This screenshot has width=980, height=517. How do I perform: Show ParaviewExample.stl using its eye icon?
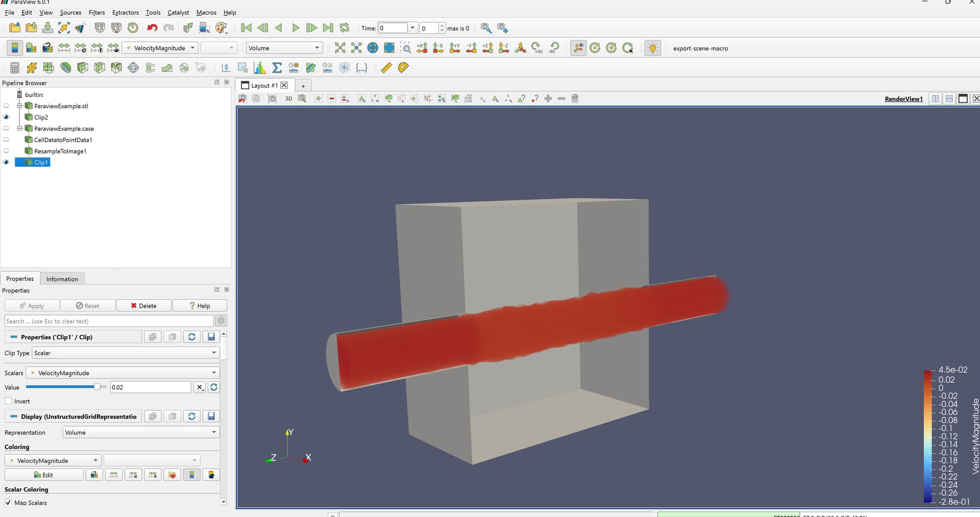(x=6, y=106)
